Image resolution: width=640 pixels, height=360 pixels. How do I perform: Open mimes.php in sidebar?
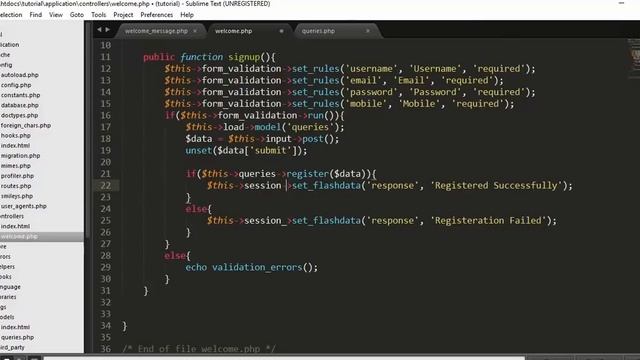(16, 166)
